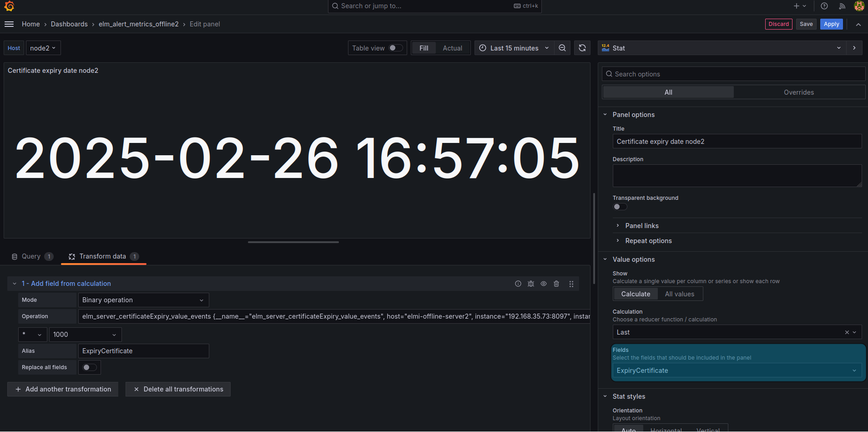
Task: Click the drag handle of transformation row
Action: tap(571, 284)
